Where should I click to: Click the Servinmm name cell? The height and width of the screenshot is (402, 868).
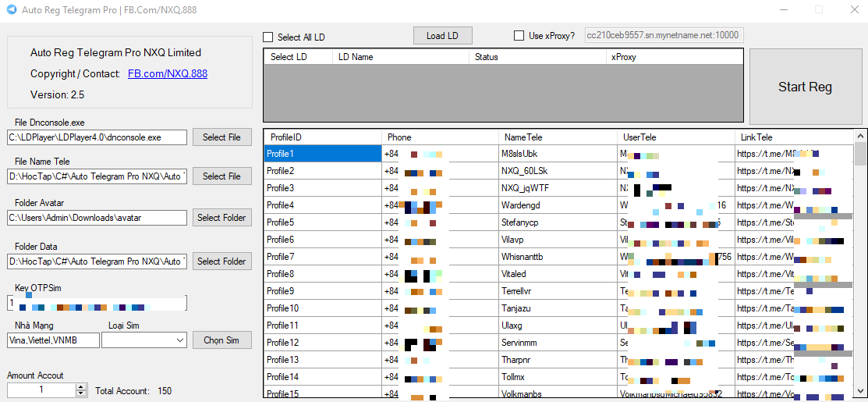click(558, 342)
